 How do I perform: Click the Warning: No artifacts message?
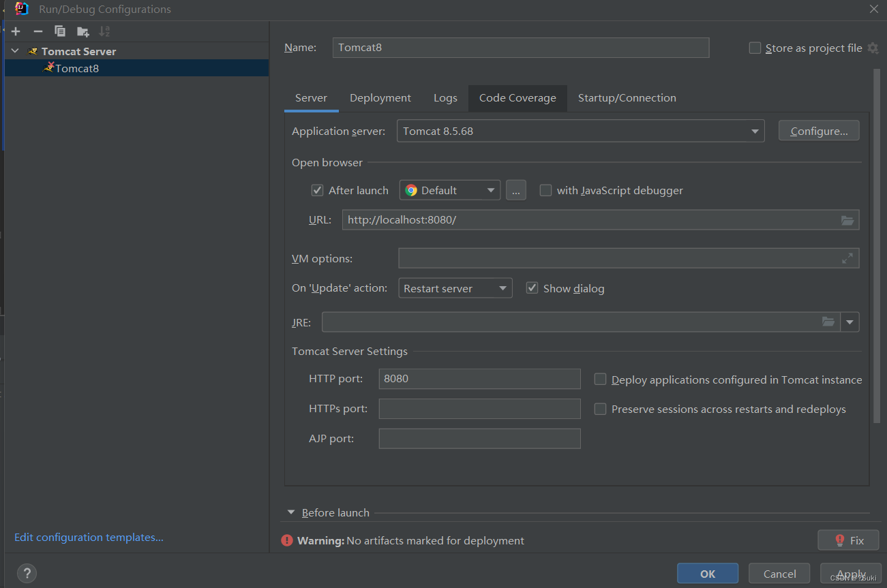point(410,540)
